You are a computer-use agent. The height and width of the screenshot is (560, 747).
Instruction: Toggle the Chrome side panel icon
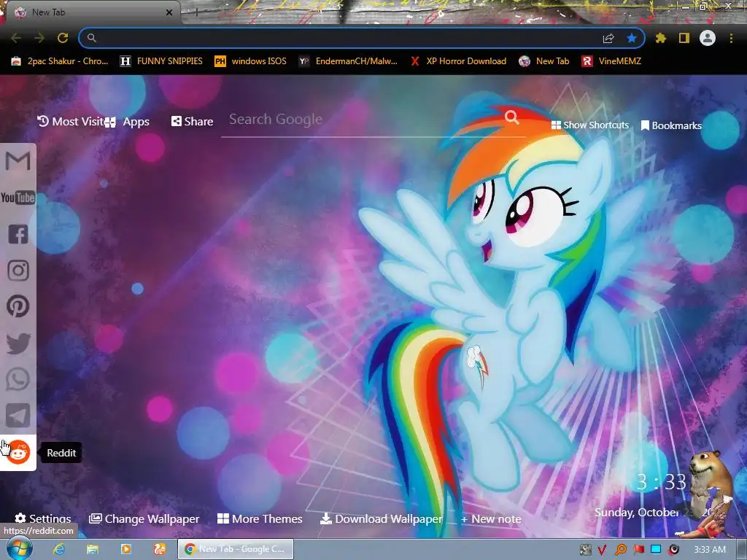684,38
